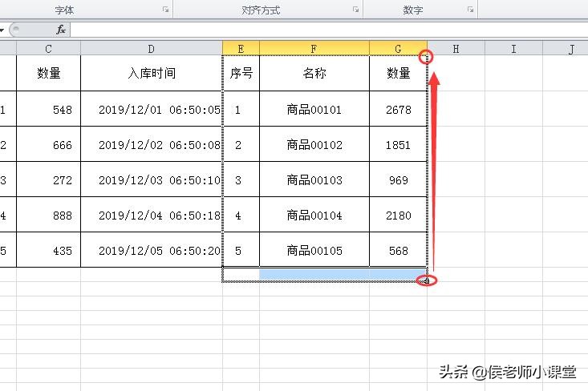
Task: Select the cell 商品00102
Action: tap(314, 144)
